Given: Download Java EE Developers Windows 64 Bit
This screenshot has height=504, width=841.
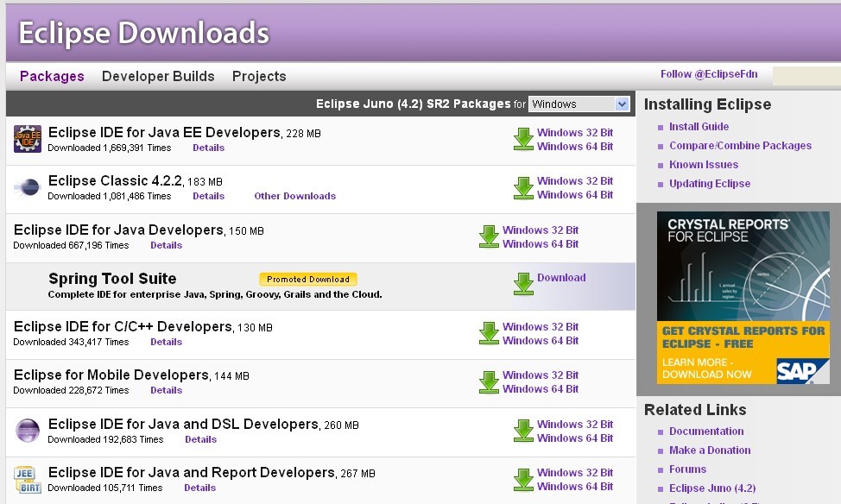Looking at the screenshot, I should coord(574,147).
